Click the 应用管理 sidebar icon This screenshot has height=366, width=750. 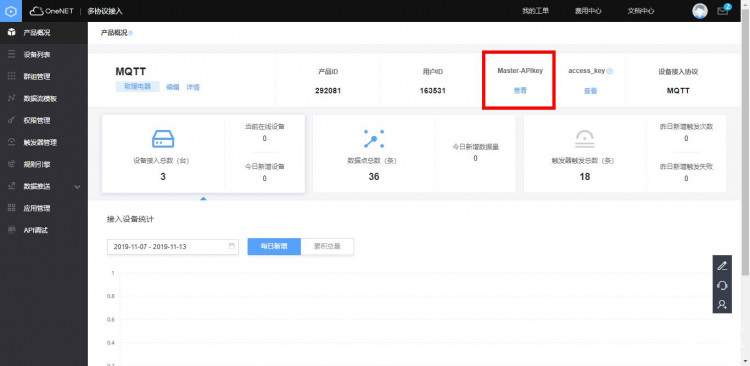11,208
